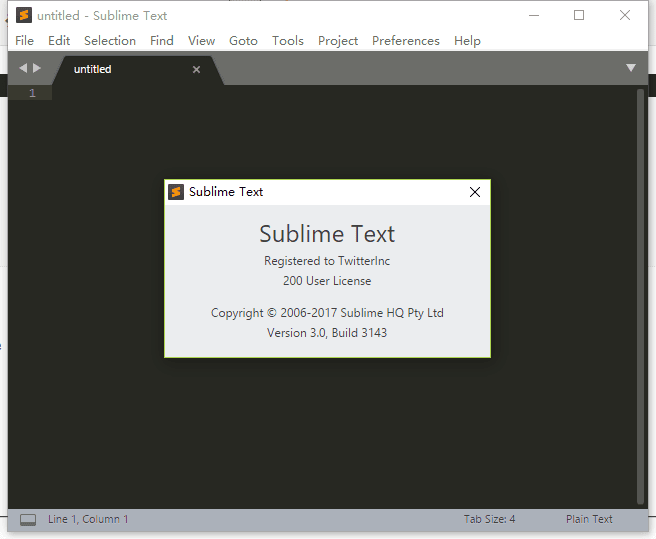
Task: Maximize the Sublime Text window
Action: point(579,15)
